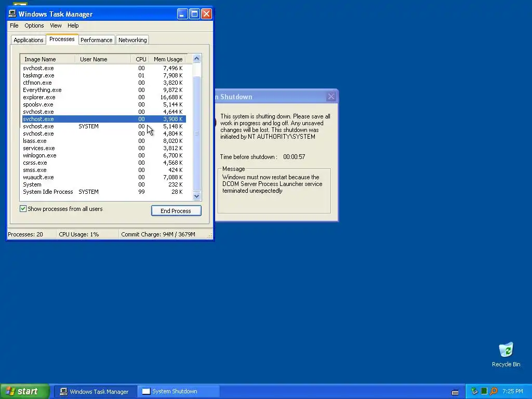Select the lsass.exe process
Image resolution: width=532 pixels, height=399 pixels.
coord(104,141)
